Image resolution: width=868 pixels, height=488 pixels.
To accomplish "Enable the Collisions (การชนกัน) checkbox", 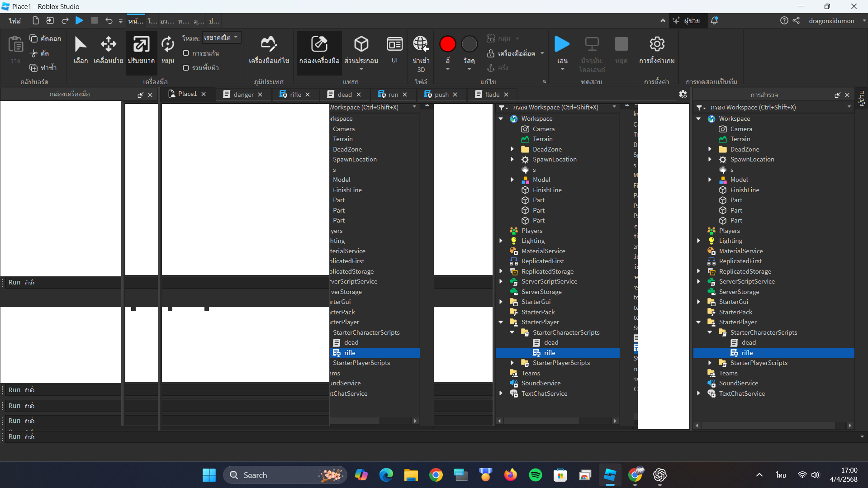I will click(x=185, y=53).
